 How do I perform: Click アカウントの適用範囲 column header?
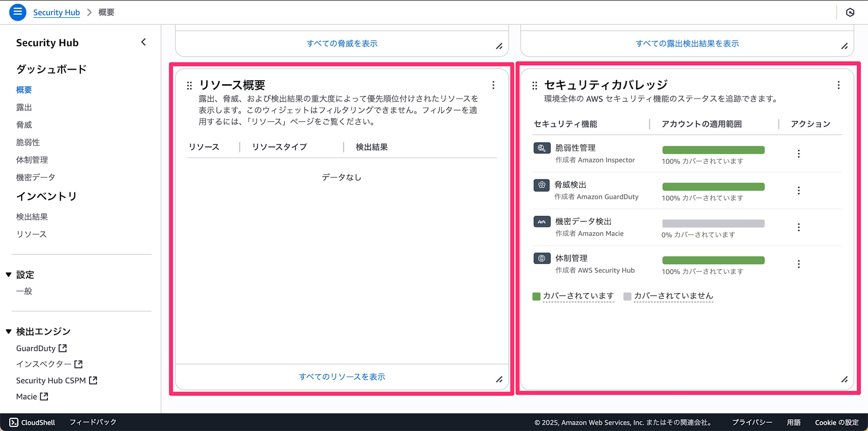click(x=701, y=124)
